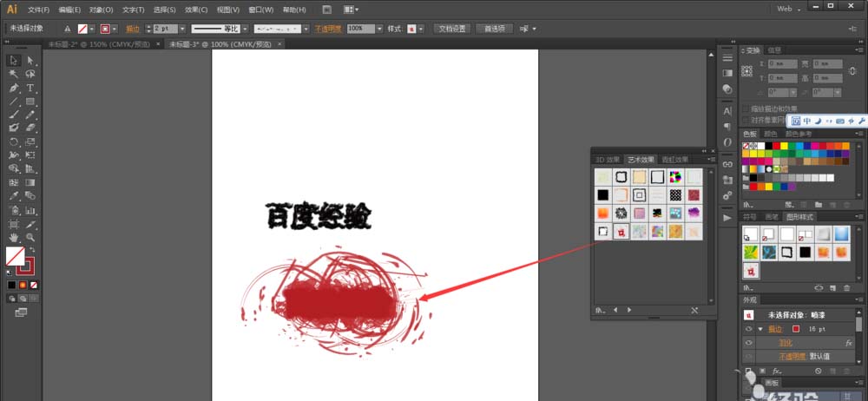Image resolution: width=868 pixels, height=401 pixels.
Task: Open the fill color dropdown in control bar
Action: click(92, 29)
